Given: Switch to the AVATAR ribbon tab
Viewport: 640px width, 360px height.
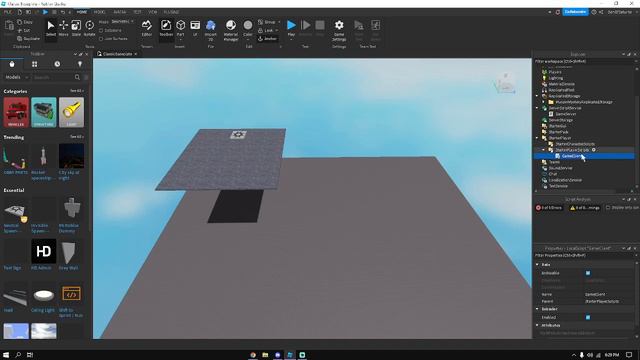Looking at the screenshot, I should [120, 12].
